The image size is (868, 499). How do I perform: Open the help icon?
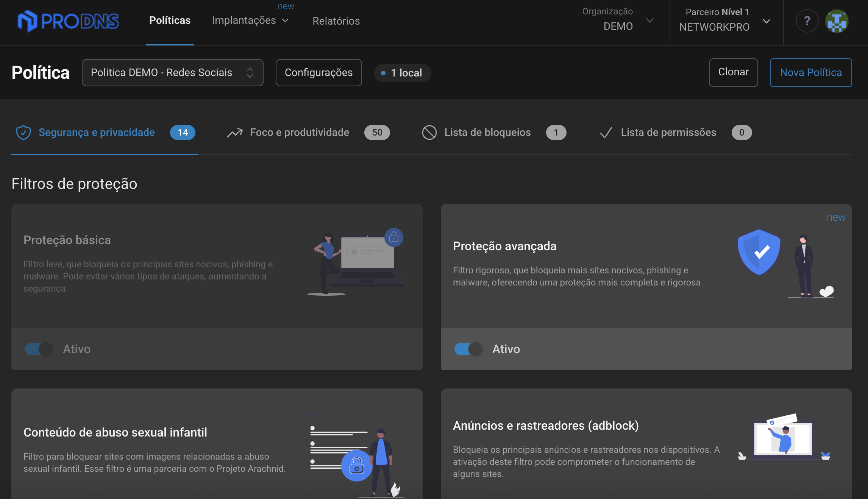click(x=807, y=21)
